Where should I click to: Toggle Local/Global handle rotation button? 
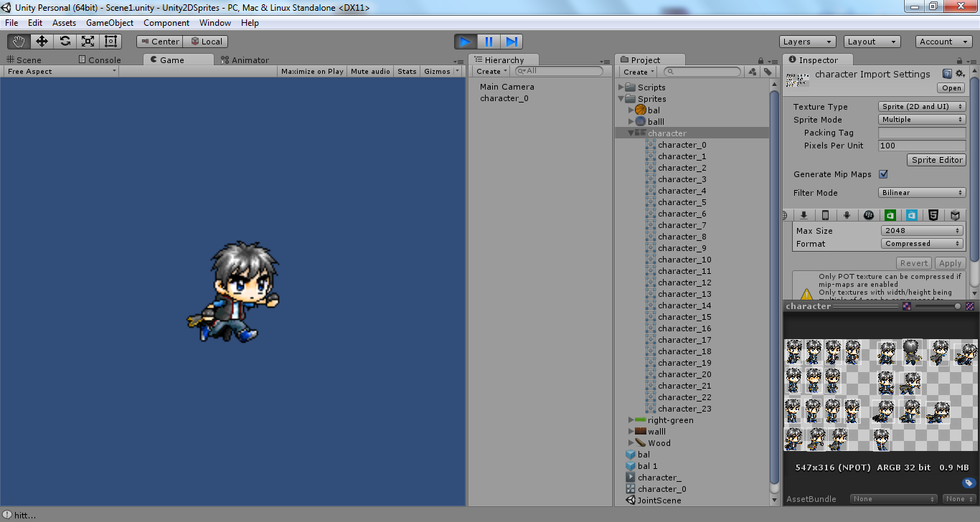click(205, 42)
